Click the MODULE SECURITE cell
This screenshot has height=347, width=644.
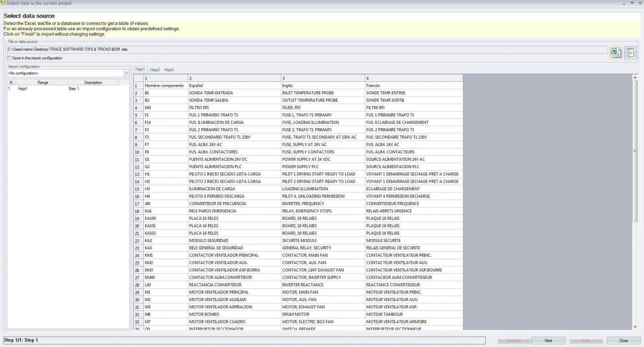(414, 241)
